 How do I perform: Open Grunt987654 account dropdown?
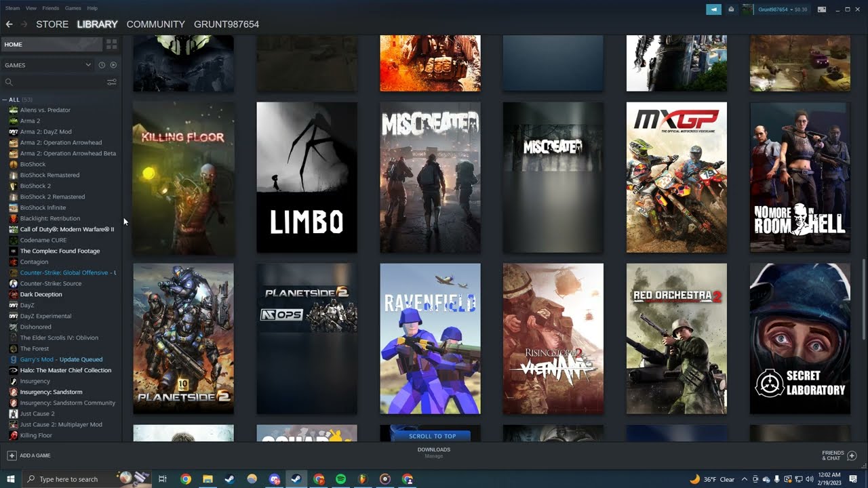[783, 9]
